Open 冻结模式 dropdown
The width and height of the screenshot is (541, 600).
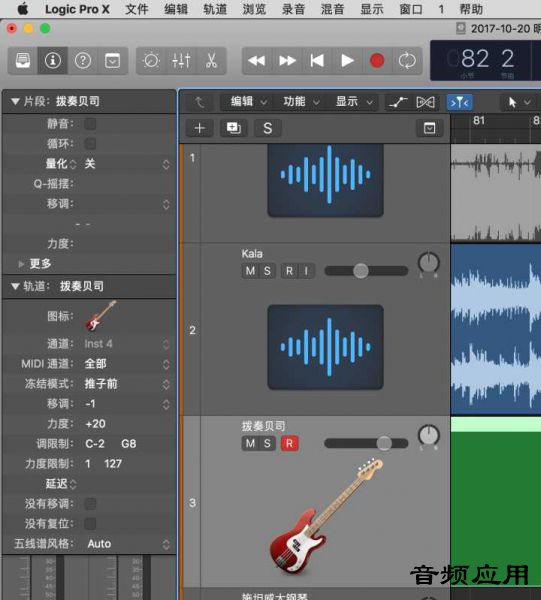[x=127, y=384]
